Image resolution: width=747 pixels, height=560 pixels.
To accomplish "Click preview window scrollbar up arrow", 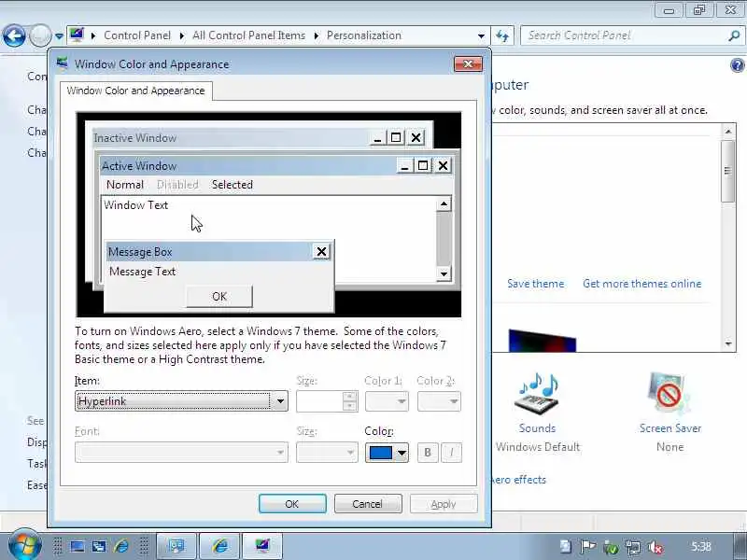I will pos(444,204).
